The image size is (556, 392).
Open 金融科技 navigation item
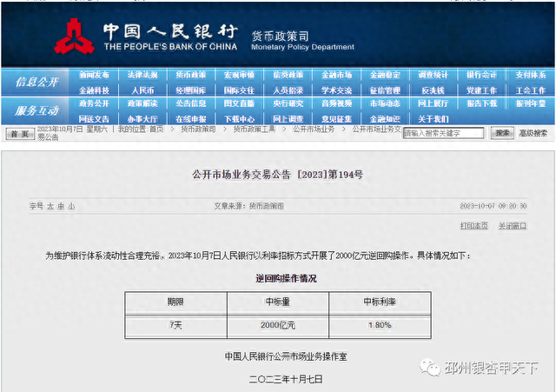pyautogui.click(x=94, y=90)
